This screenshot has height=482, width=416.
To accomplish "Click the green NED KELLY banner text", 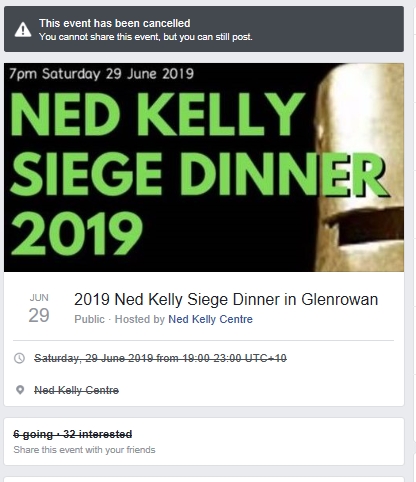I will (157, 114).
